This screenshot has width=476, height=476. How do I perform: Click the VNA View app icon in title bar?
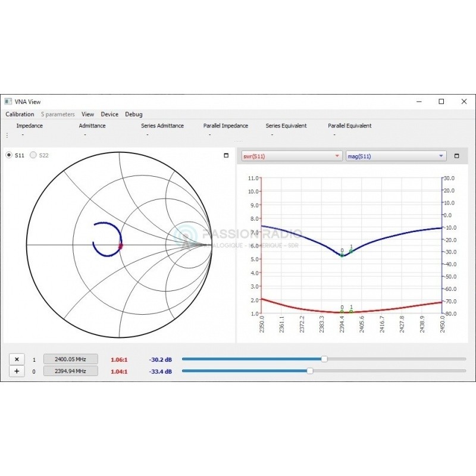tap(8, 101)
